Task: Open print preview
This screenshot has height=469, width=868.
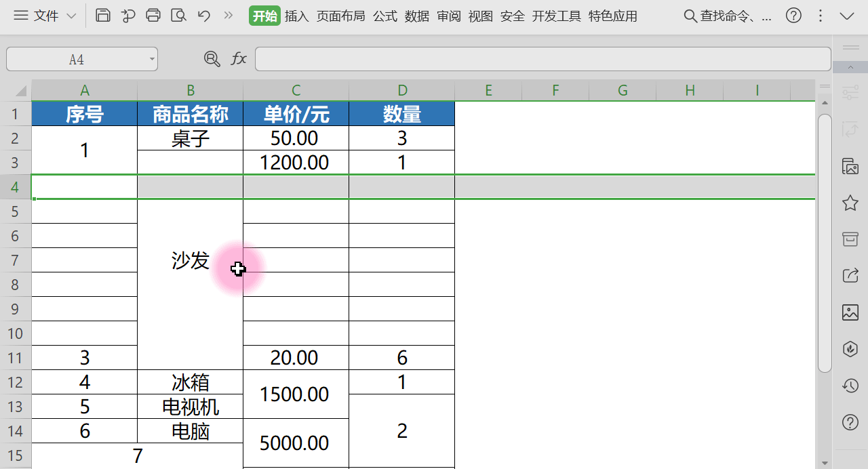Action: (178, 15)
